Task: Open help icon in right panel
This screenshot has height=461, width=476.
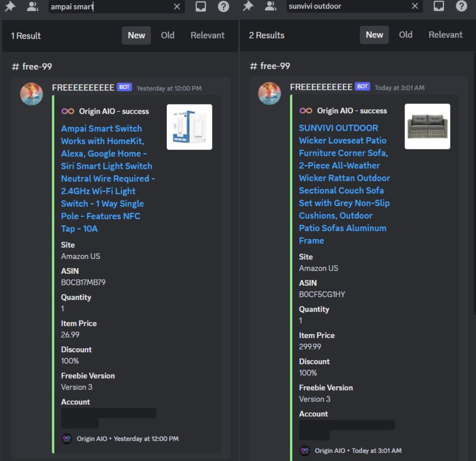Action: [461, 6]
